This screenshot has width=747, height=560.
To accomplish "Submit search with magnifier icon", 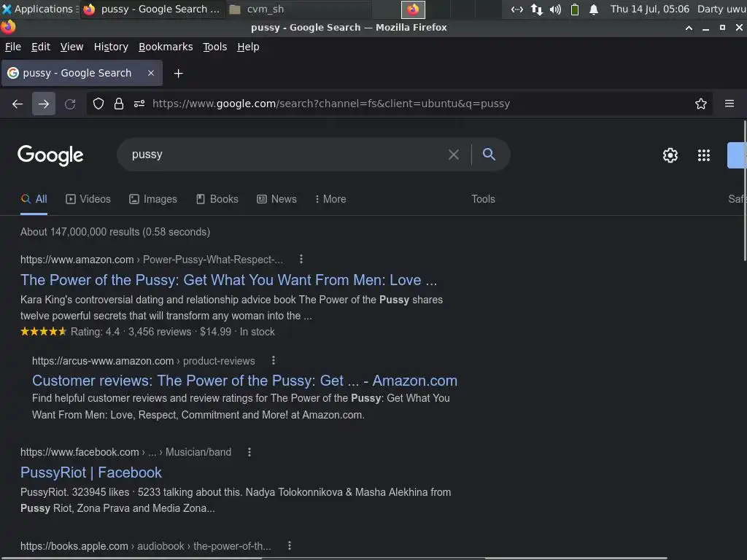I will 489,154.
